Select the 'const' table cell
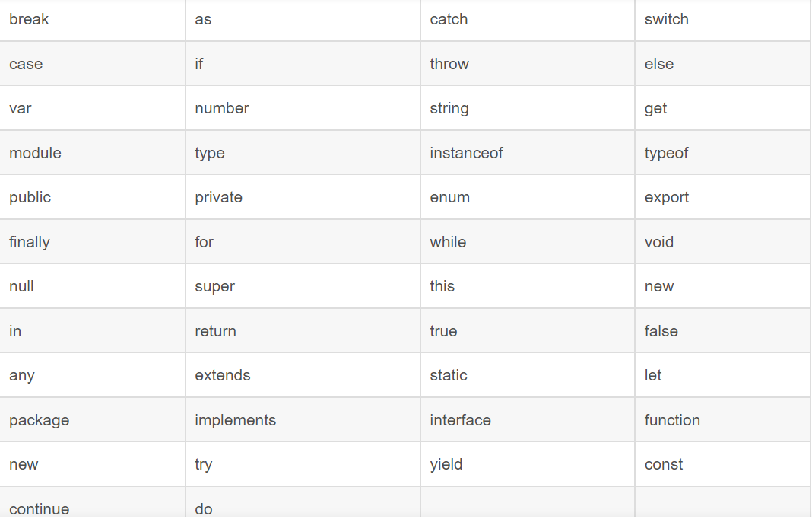Screen dimensions: 812x519 (x=664, y=465)
